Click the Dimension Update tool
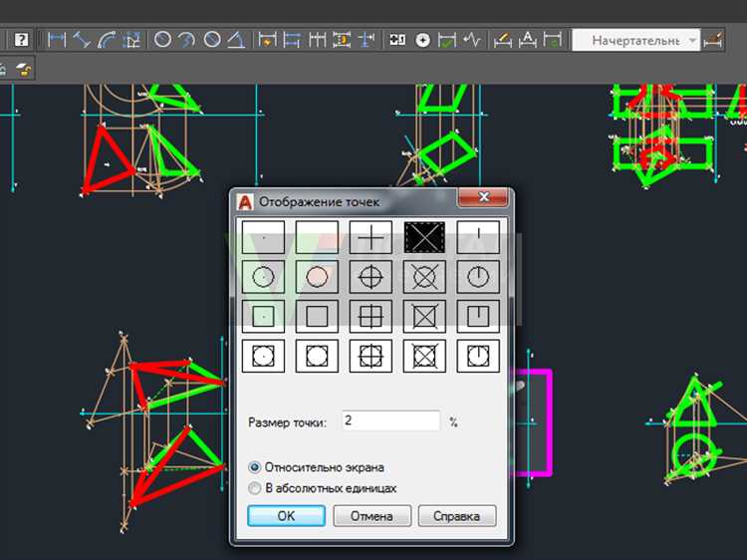Image resolution: width=747 pixels, height=560 pixels. point(553,40)
